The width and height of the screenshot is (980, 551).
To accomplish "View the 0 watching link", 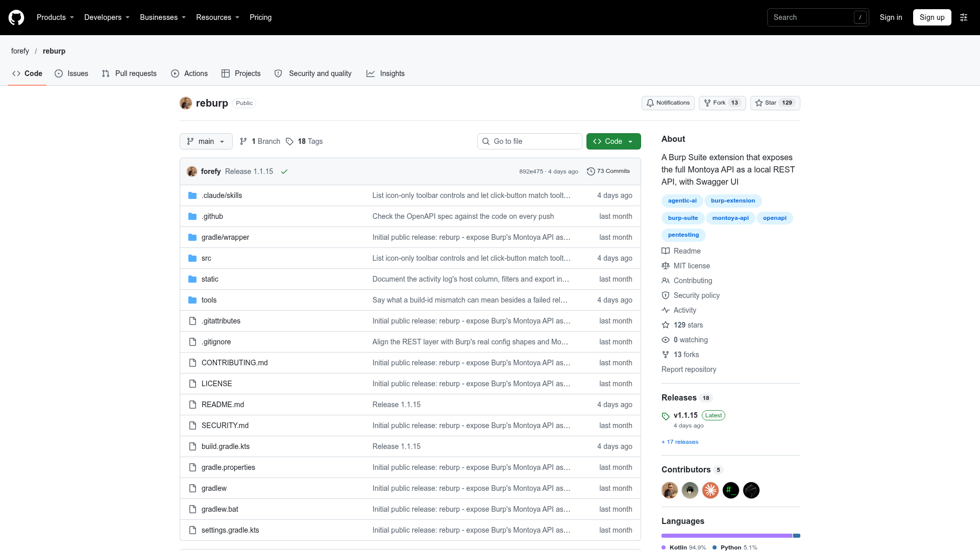I will point(685,340).
